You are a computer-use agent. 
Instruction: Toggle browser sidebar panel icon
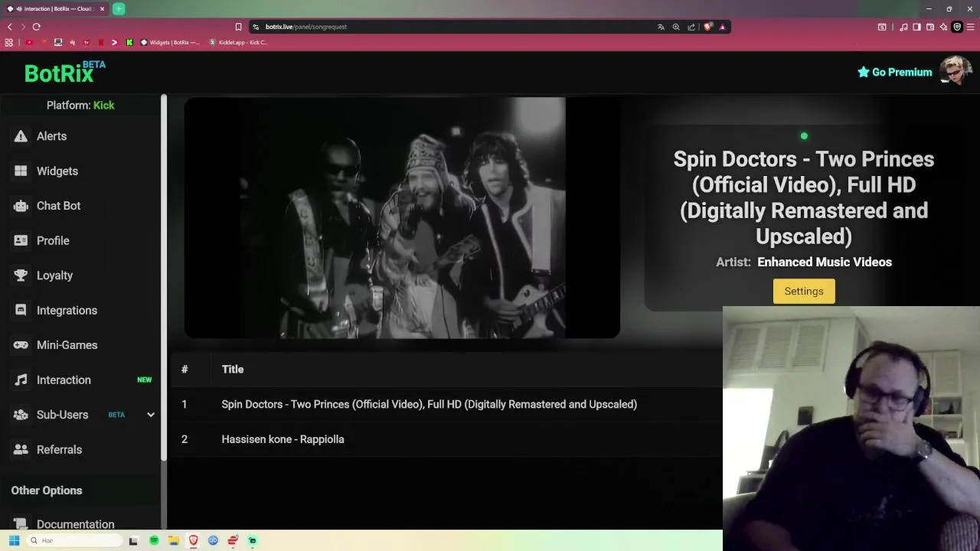pyautogui.click(x=916, y=27)
